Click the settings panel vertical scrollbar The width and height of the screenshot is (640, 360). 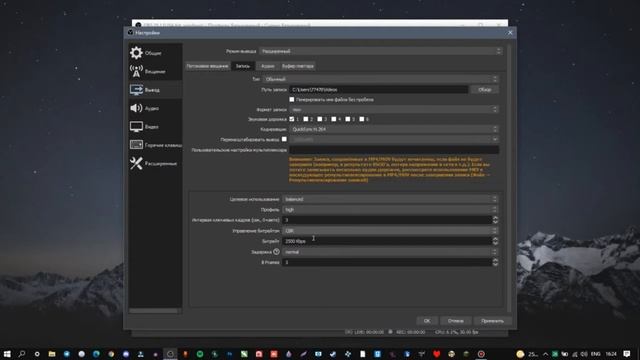tap(509, 178)
